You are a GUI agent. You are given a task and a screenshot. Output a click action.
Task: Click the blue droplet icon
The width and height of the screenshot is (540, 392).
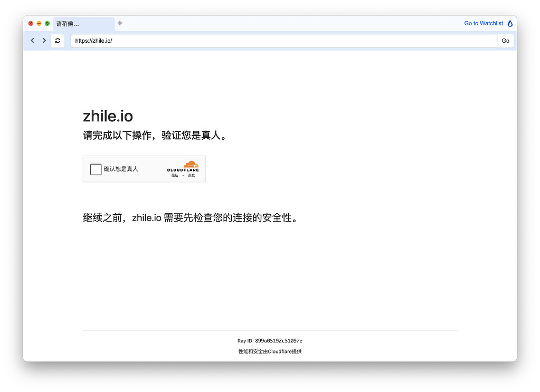point(510,23)
